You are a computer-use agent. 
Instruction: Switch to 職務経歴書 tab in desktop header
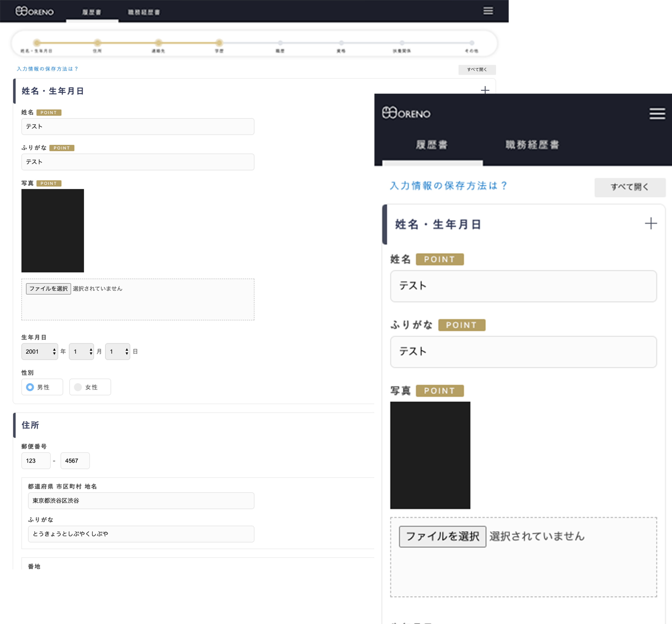point(144,12)
